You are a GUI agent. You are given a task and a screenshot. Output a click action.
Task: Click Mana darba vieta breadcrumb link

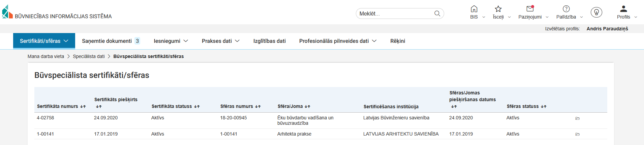click(x=46, y=56)
